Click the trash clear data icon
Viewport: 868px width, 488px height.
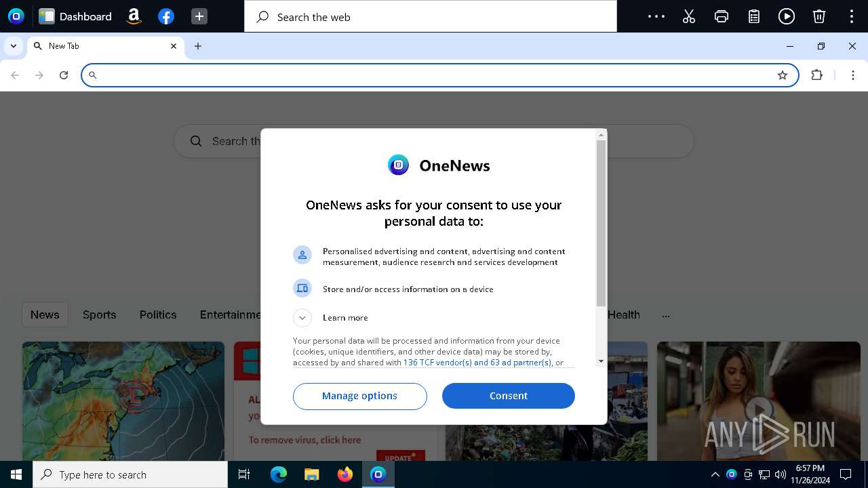click(x=819, y=16)
